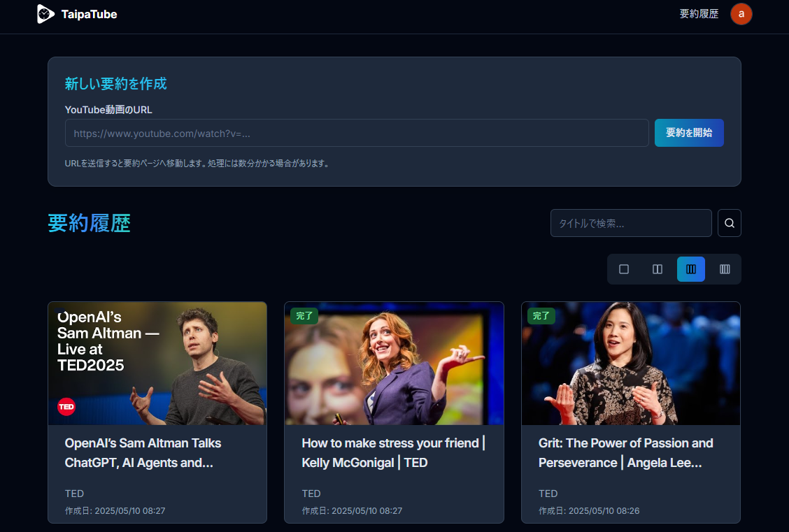
Task: Select the four-column layout view
Action: pyautogui.click(x=725, y=269)
